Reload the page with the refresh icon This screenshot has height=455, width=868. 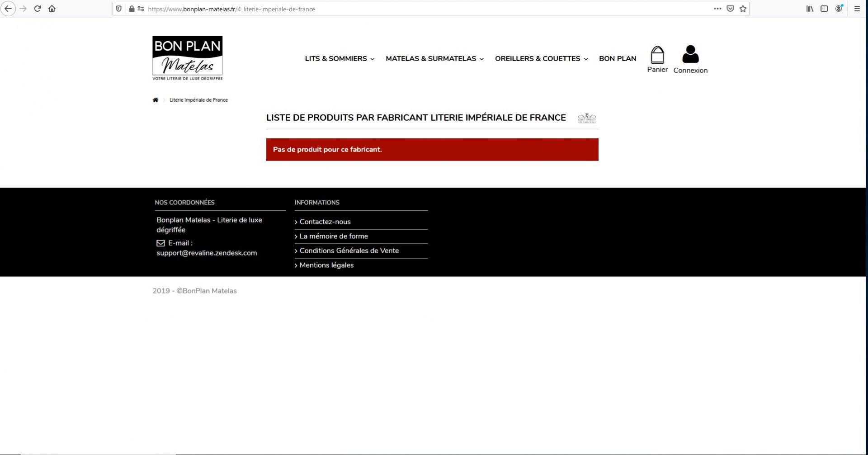[38, 9]
